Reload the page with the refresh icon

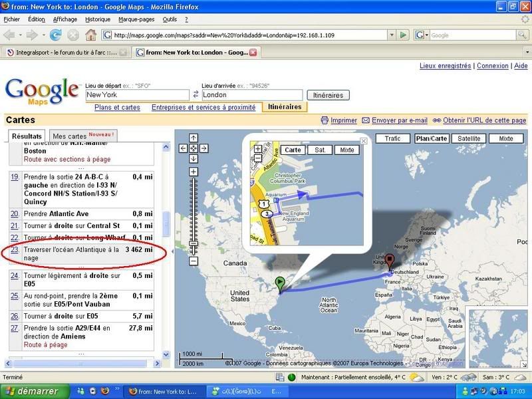pos(55,35)
